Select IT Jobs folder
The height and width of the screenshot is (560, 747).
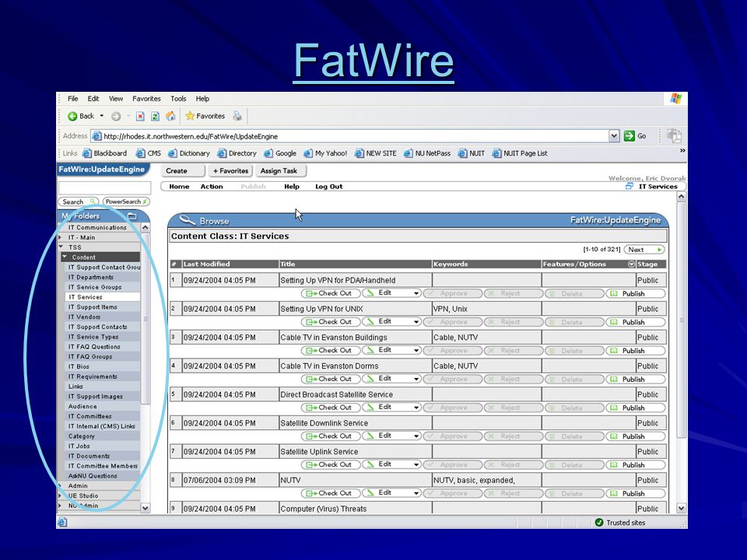tap(79, 446)
